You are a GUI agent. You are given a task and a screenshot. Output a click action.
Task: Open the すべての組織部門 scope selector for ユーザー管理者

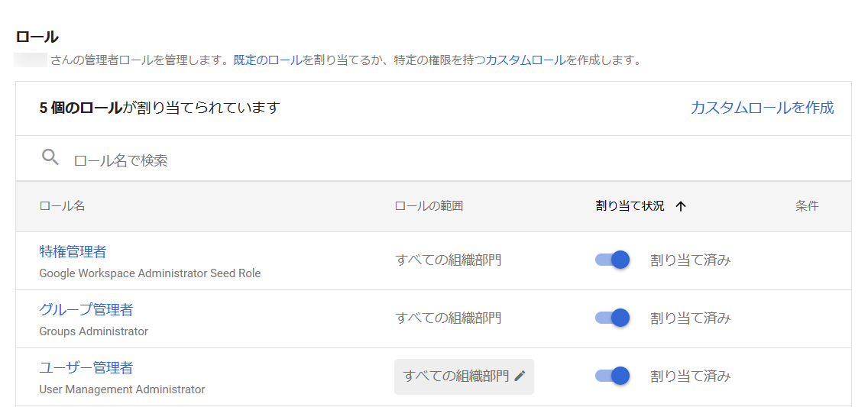coord(464,376)
